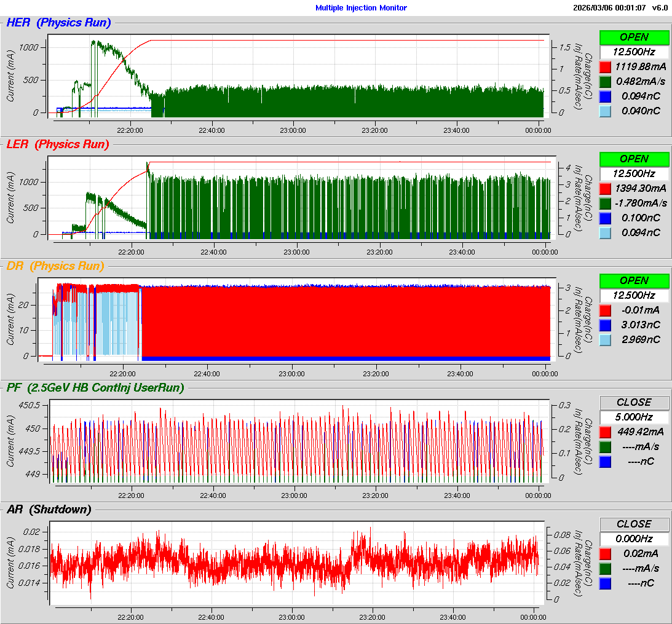Select the AR panel CLOSE status indicator
Viewport: 672px width, 624px height.
(634, 524)
